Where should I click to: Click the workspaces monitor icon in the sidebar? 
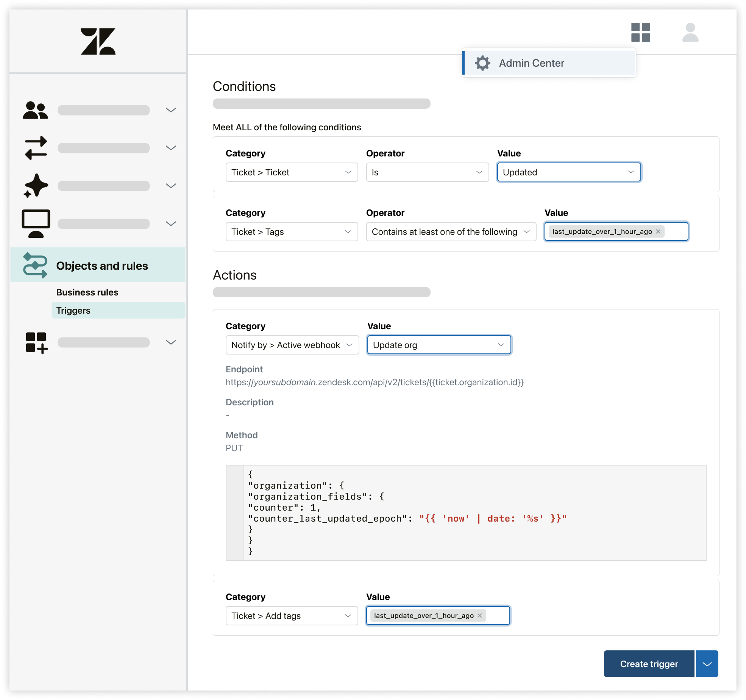coord(35,223)
